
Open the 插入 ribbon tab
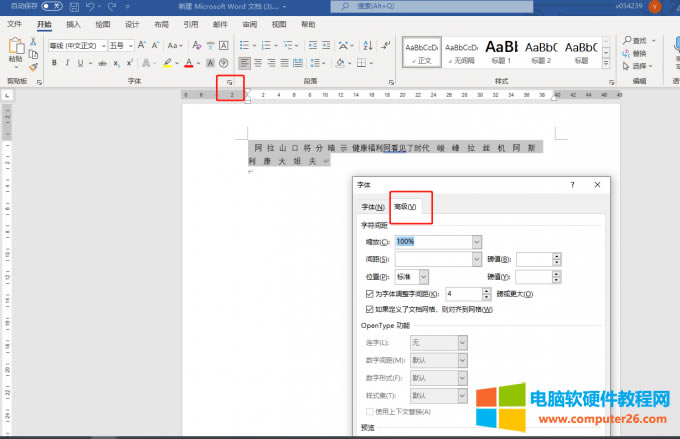pyautogui.click(x=73, y=23)
